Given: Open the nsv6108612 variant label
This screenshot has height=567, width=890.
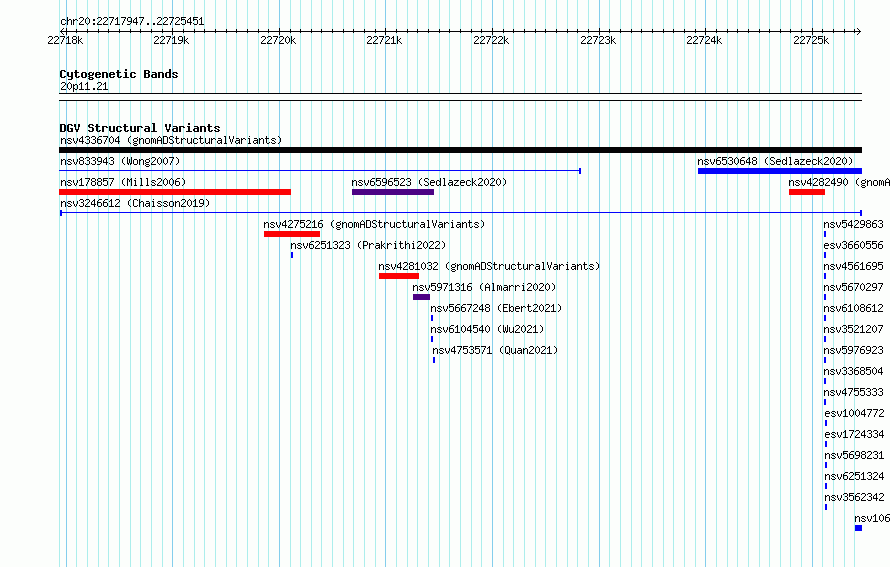Looking at the screenshot, I should pos(854,308).
